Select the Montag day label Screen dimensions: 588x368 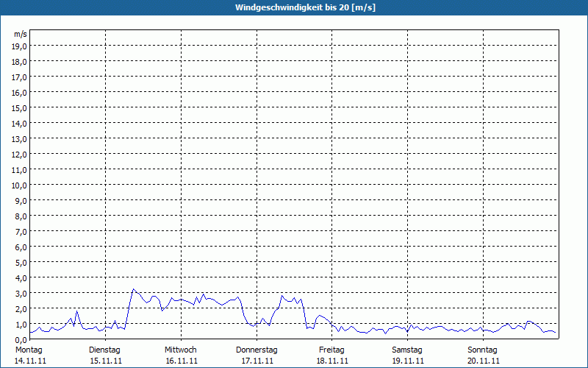[x=29, y=350]
